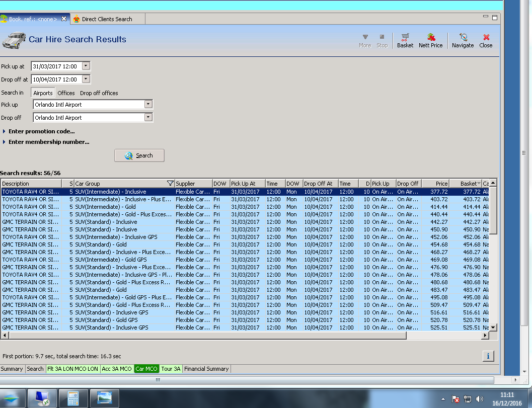Open the Tour 3A tab

[171, 369]
